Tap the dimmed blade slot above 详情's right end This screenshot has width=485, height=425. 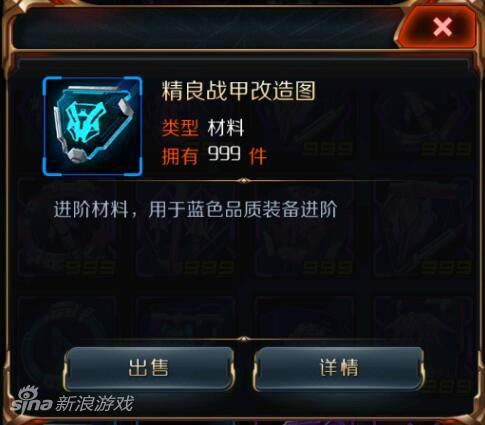tap(423, 230)
